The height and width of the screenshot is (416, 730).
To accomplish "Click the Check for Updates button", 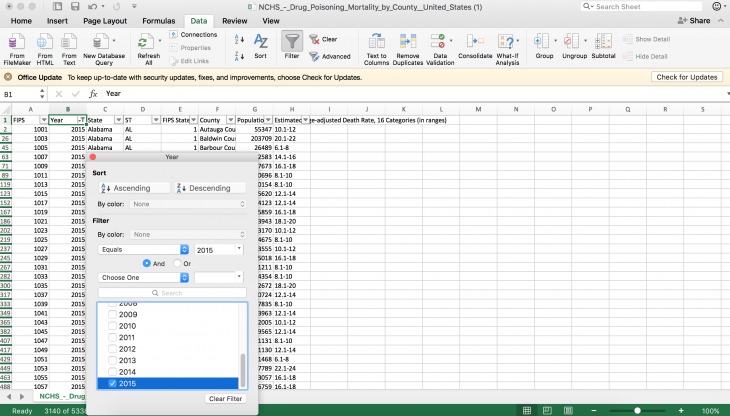I will point(686,77).
